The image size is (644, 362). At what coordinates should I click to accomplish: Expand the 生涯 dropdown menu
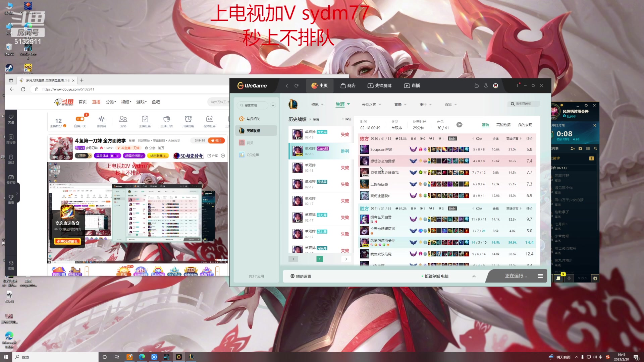(348, 104)
